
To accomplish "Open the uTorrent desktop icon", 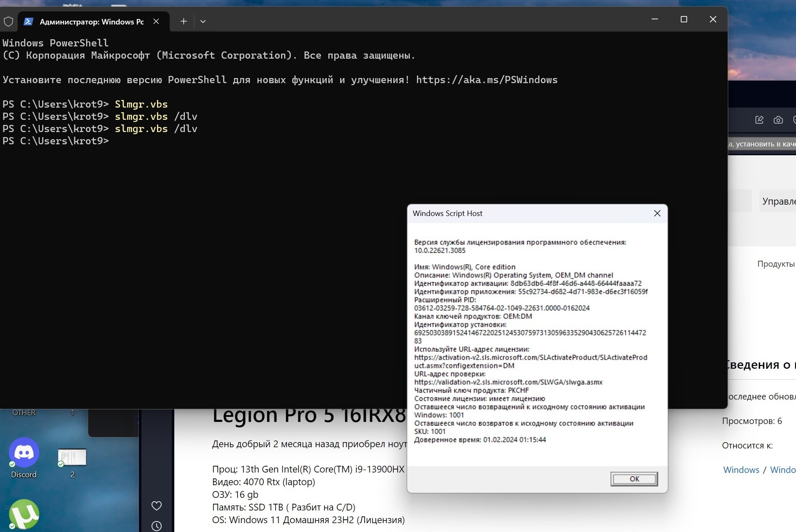I will [24, 514].
